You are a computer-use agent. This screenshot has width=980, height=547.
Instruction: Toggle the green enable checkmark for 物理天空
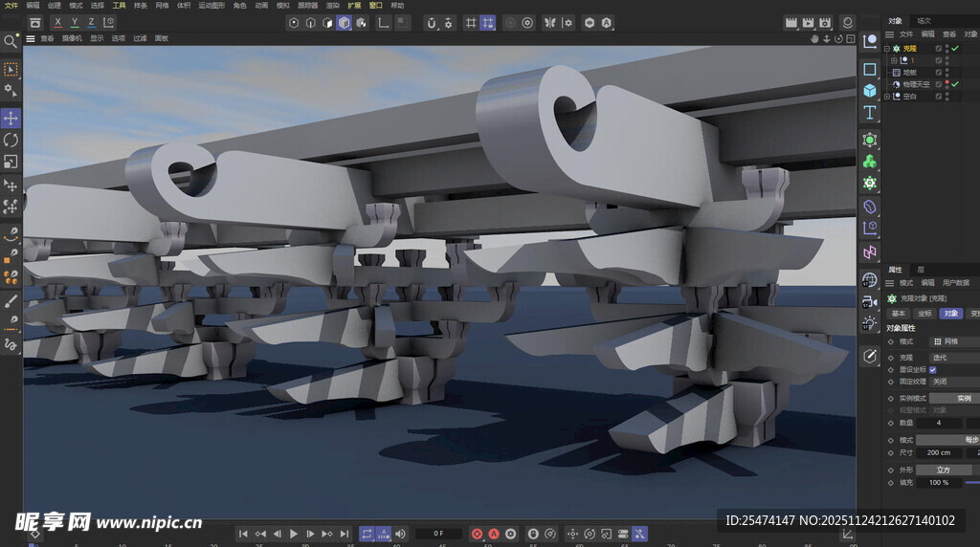(x=954, y=84)
